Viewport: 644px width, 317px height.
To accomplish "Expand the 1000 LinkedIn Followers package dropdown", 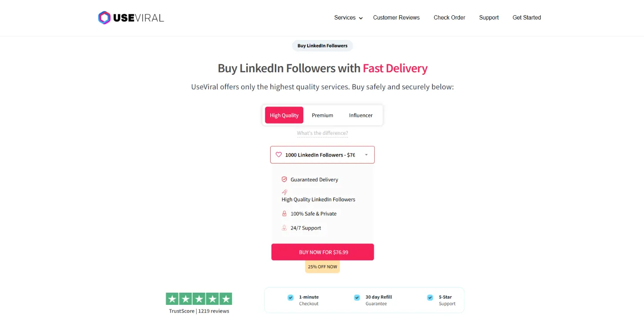I will point(322,154).
